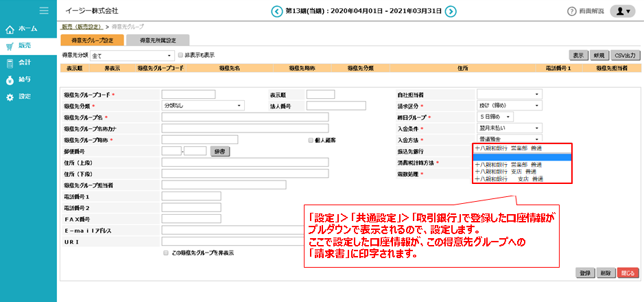Click the hamburger menu icon in sidebar

[x=44, y=10]
